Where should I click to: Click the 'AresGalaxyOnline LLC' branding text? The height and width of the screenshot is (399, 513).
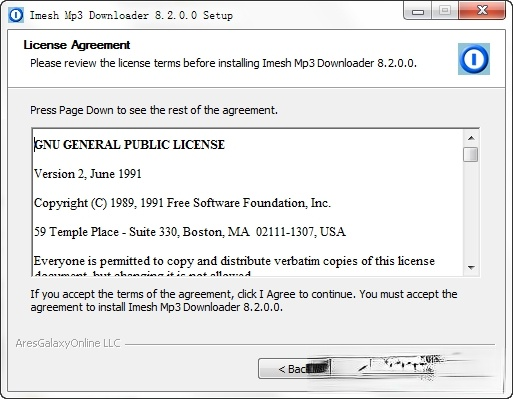pos(68,343)
